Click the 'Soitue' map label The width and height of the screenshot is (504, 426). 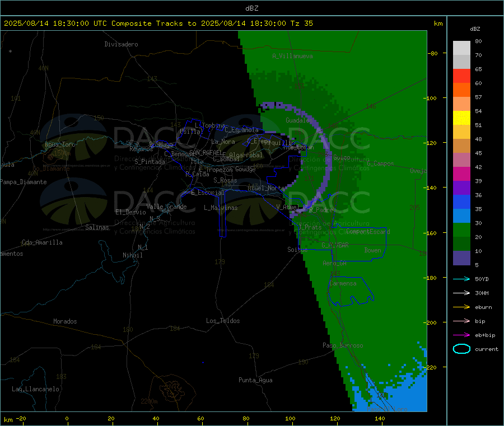click(297, 250)
